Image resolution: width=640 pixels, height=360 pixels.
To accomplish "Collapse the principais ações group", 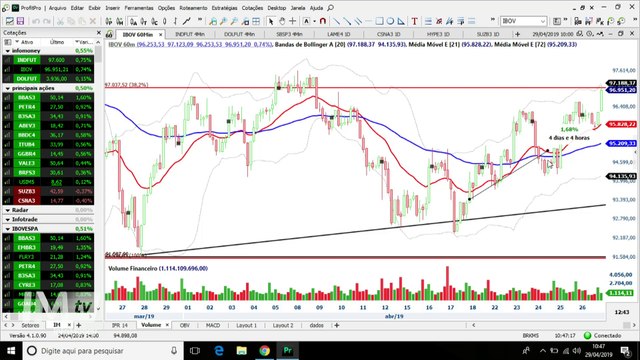I will click(x=8, y=88).
